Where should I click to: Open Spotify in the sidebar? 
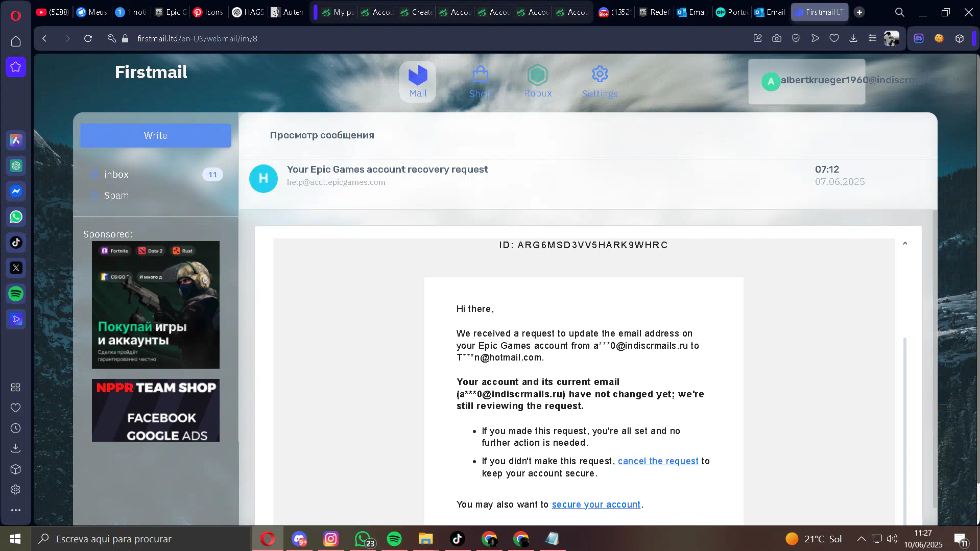click(16, 294)
